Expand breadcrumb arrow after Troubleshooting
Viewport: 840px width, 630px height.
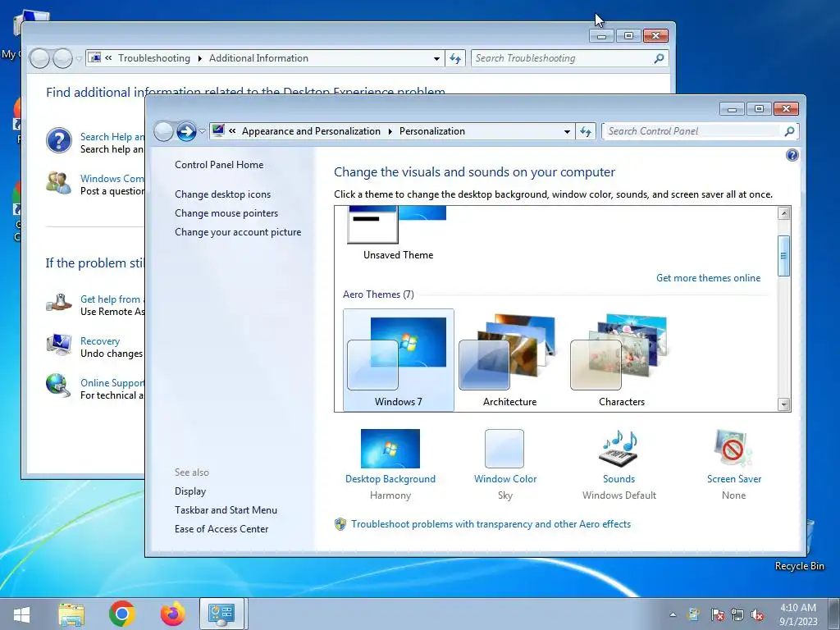point(200,58)
